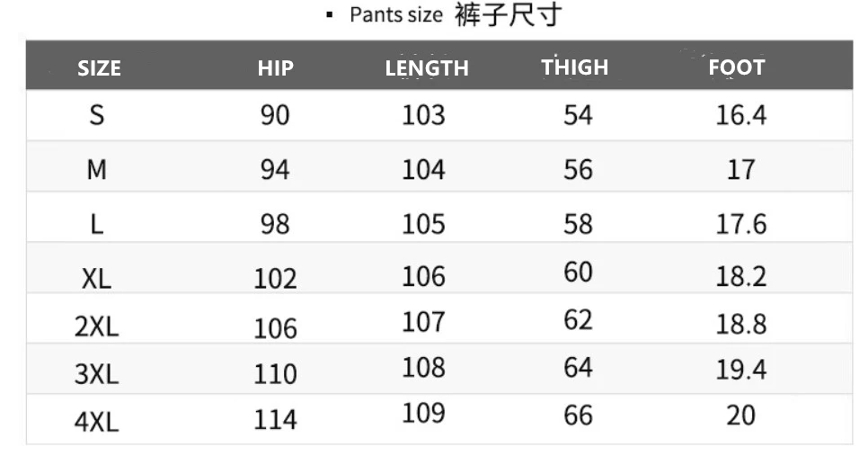Image resolution: width=868 pixels, height=465 pixels.
Task: Select the 3XL size row label
Action: click(x=97, y=373)
